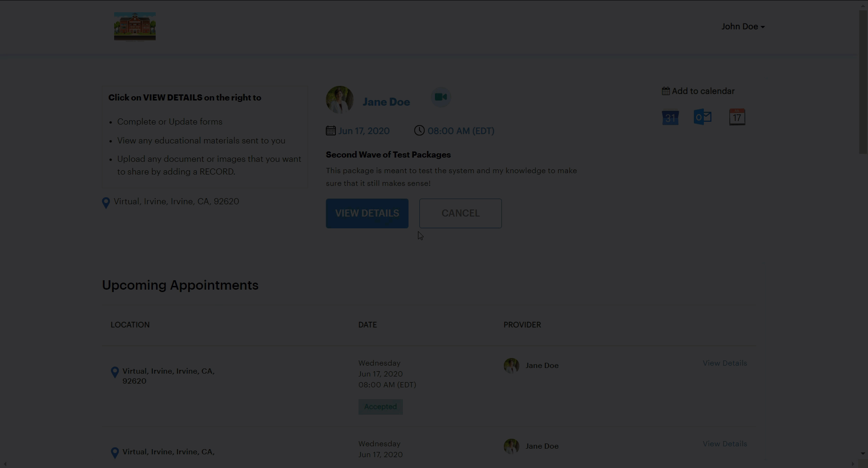Click the location pin beside Virtual, Irvine address
Viewport: 868px width, 468px height.
[106, 203]
